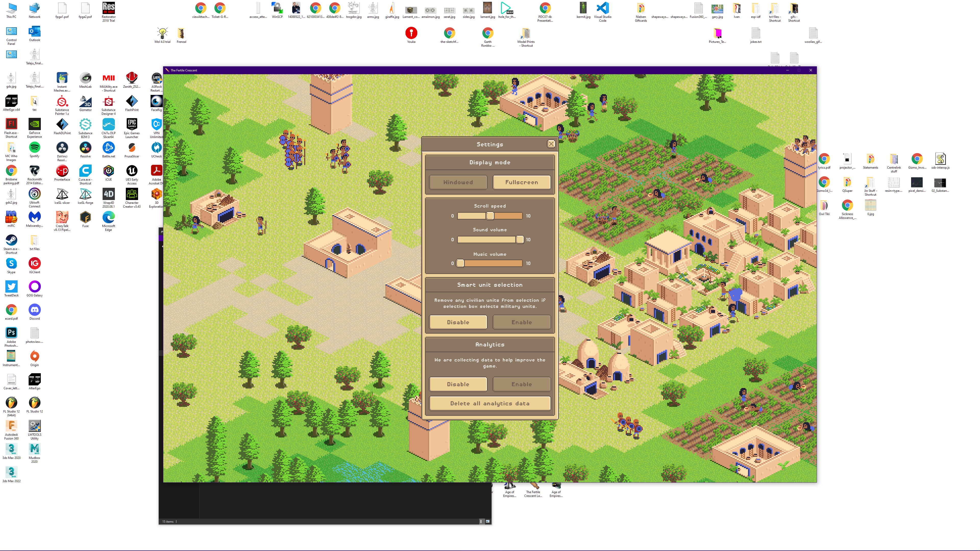Open the Outlook desktop icon
Screen dimensions: 980x551
tap(35, 33)
